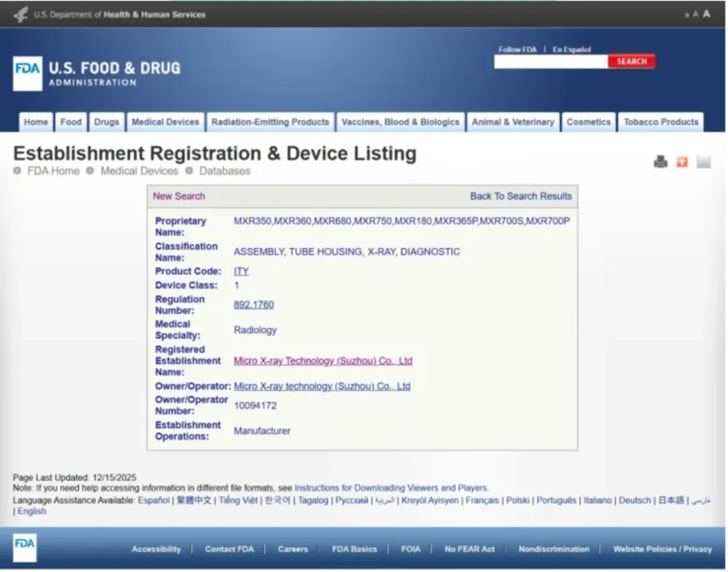Click the red share plus icon
The image size is (728, 572).
coord(681,162)
